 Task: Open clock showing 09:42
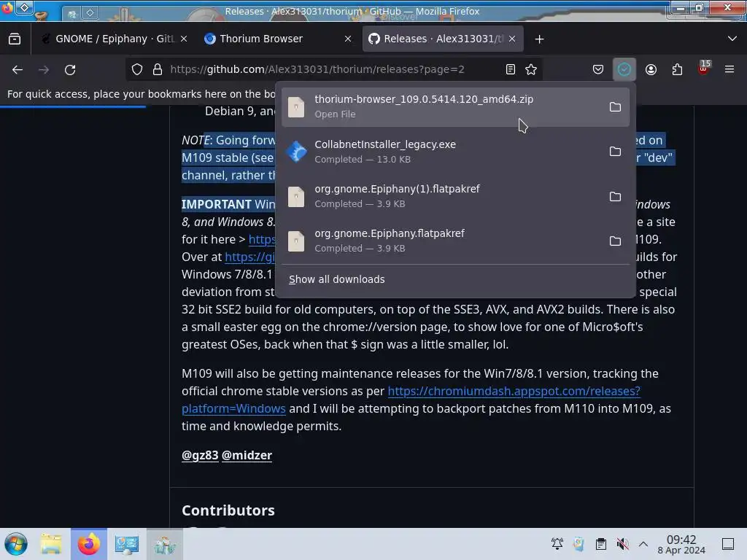click(x=681, y=545)
